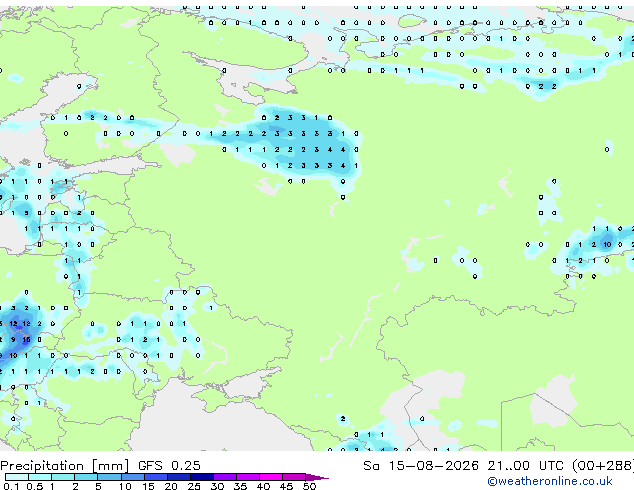634x490 pixels.
Task: Click the '9' value beside the 16
Action: coord(13,340)
